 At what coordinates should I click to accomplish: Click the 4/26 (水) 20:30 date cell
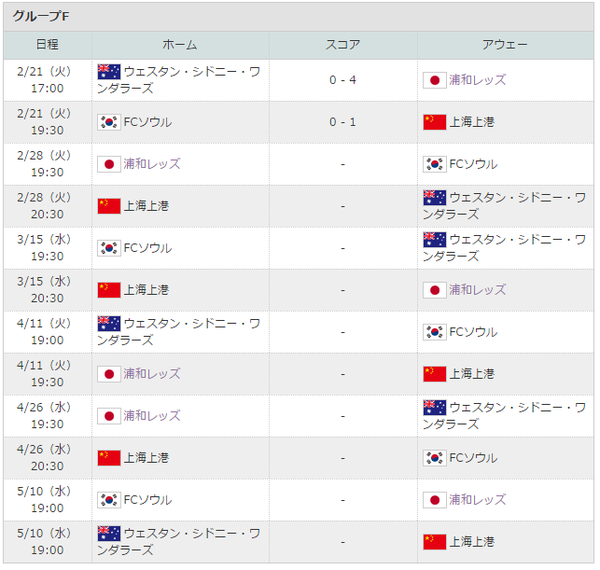click(x=47, y=458)
